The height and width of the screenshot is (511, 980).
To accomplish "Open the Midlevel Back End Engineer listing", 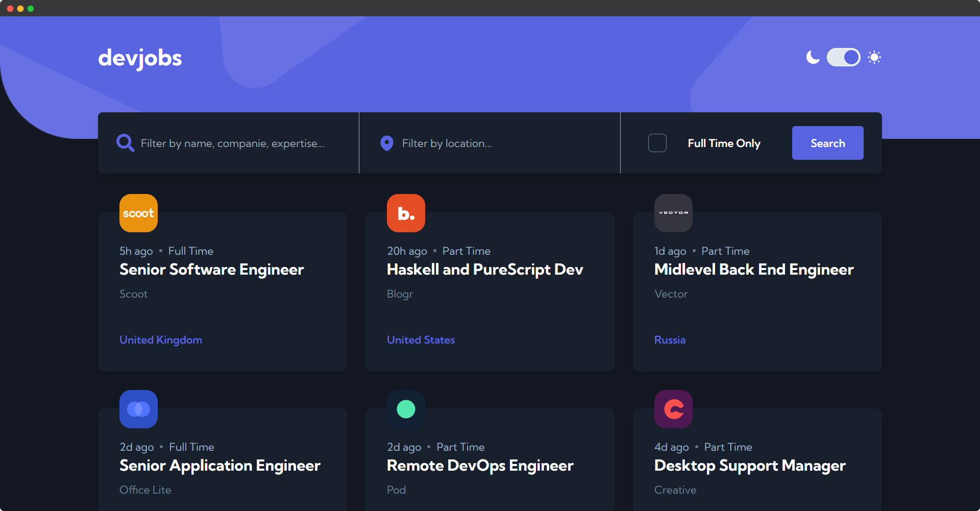I will point(754,270).
